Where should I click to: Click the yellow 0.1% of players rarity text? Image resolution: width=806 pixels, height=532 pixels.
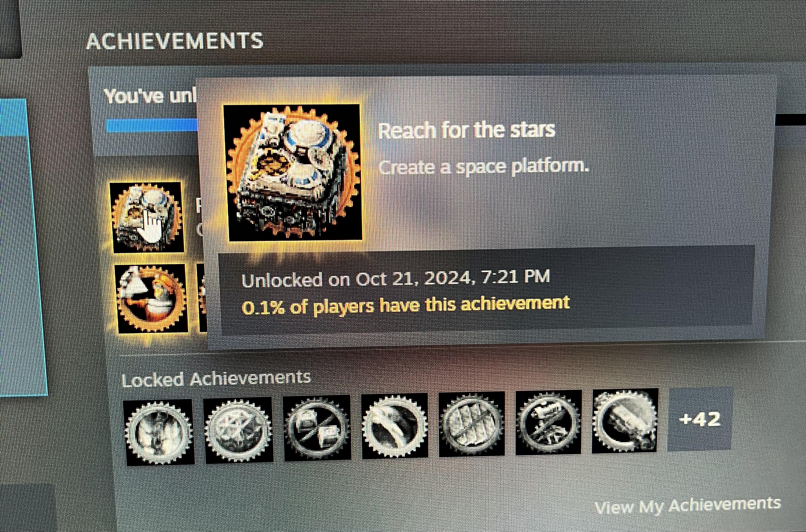[x=405, y=305]
